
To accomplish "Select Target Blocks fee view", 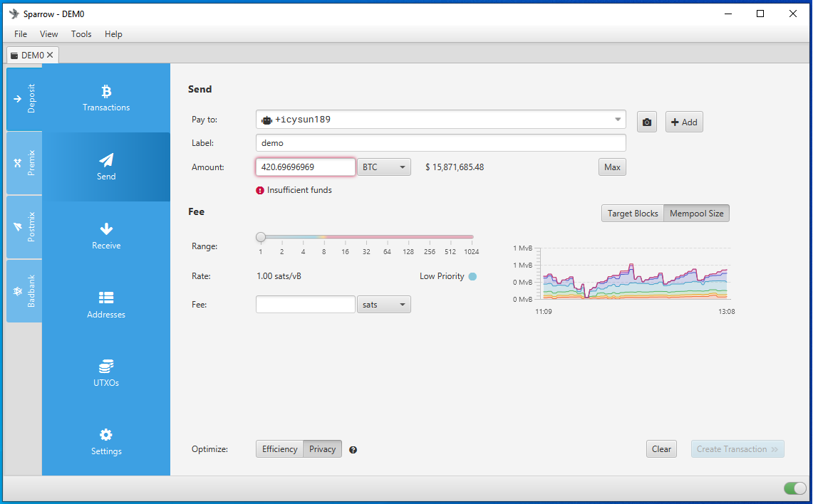I will pos(633,214).
